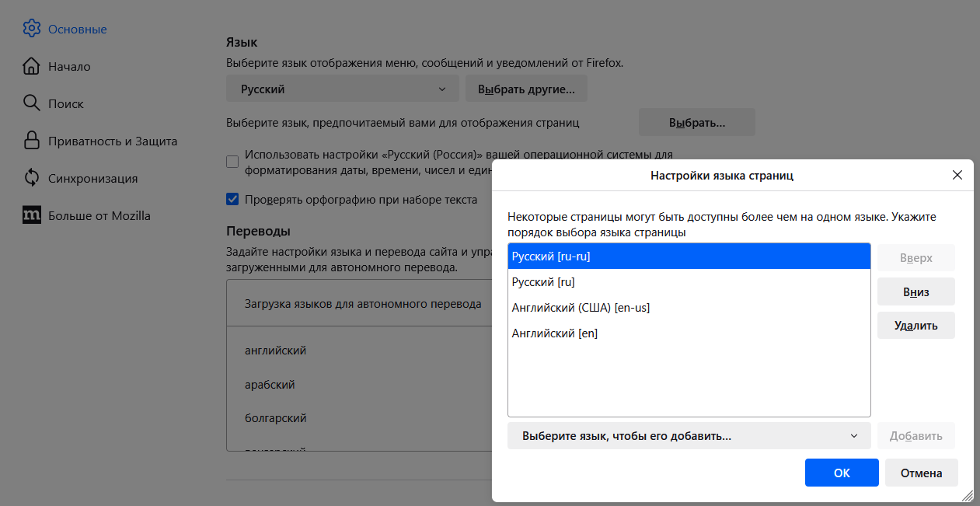Click the Sync arrows icon in sidebar

[x=31, y=178]
